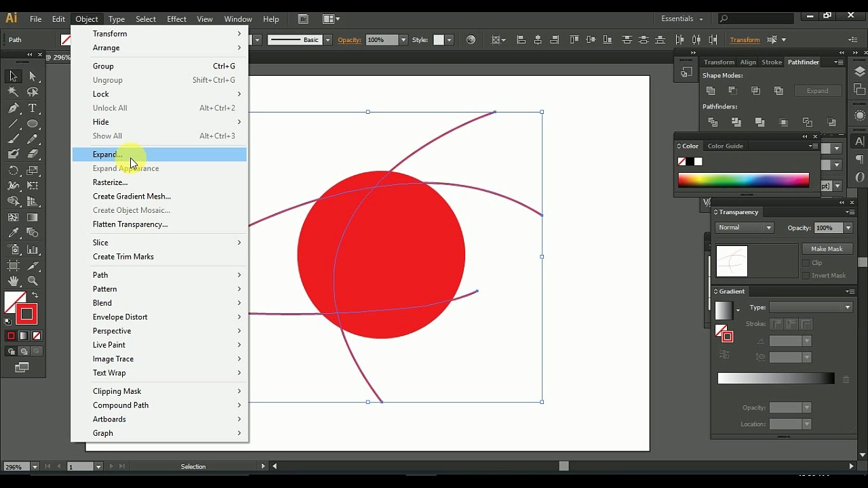This screenshot has width=868, height=488.
Task: Click the Intersect shape mode icon
Action: click(756, 91)
